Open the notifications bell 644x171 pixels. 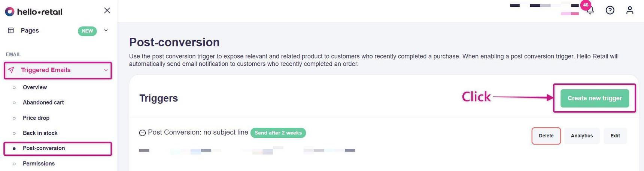pos(590,10)
